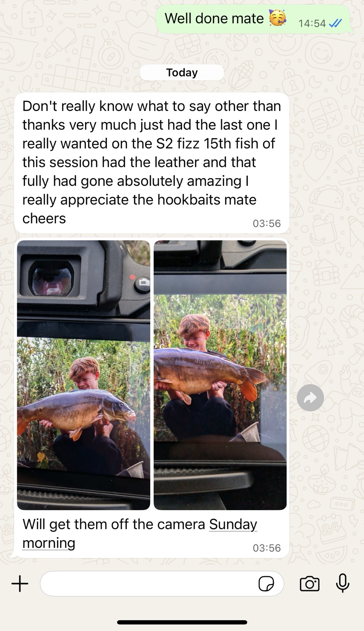Tap the party face emoji
The height and width of the screenshot is (631, 364).
pyautogui.click(x=278, y=18)
